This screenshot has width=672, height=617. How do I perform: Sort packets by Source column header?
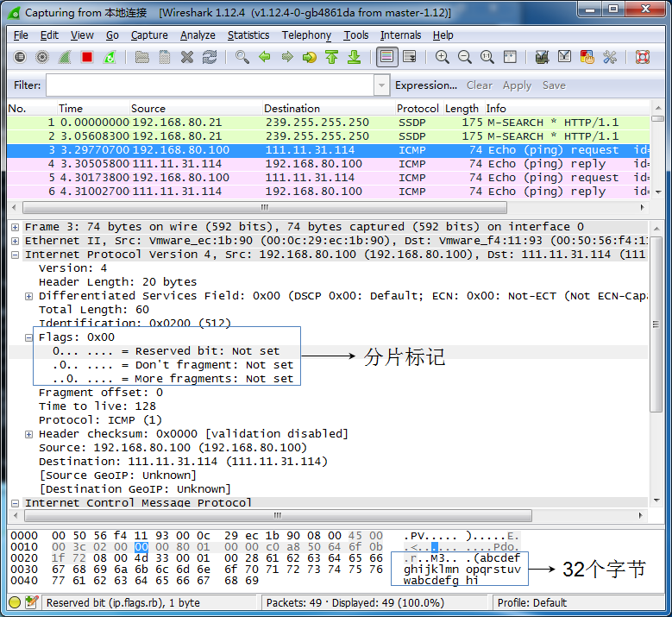point(196,109)
